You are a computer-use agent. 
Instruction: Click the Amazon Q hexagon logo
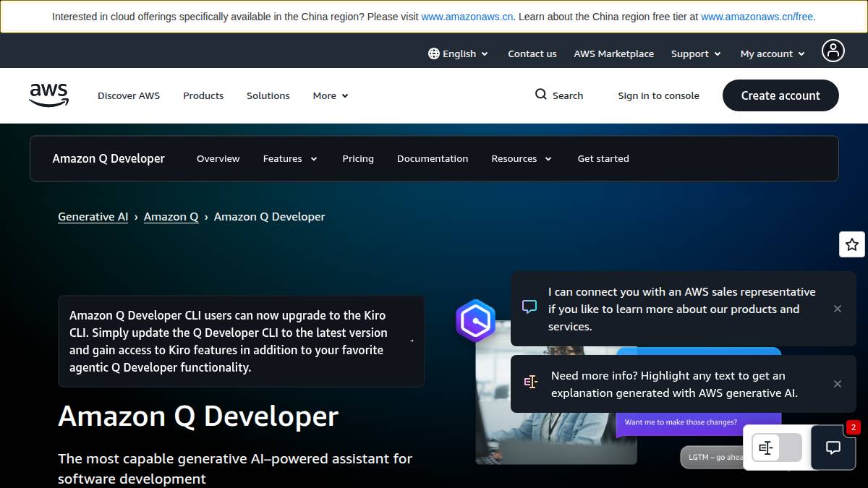[475, 320]
